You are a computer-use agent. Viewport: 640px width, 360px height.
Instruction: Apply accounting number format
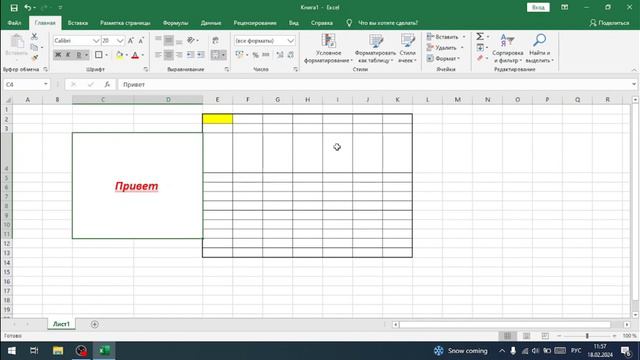coord(239,55)
